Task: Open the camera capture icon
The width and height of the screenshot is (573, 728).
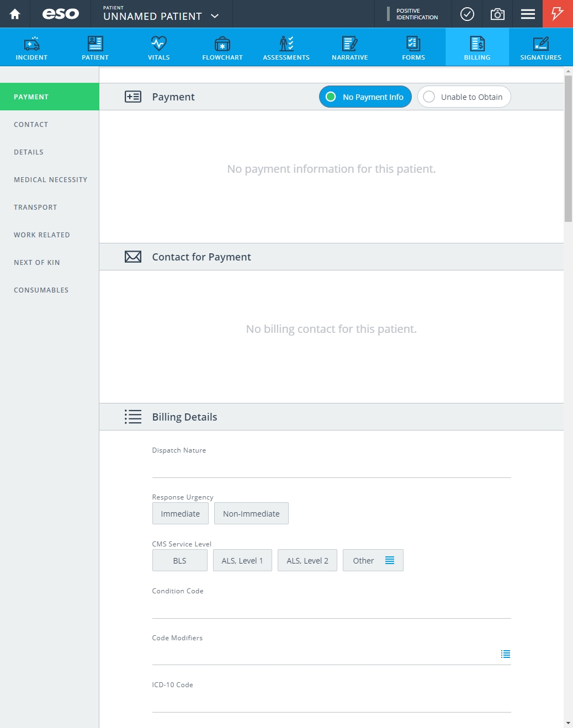Action: click(x=497, y=14)
